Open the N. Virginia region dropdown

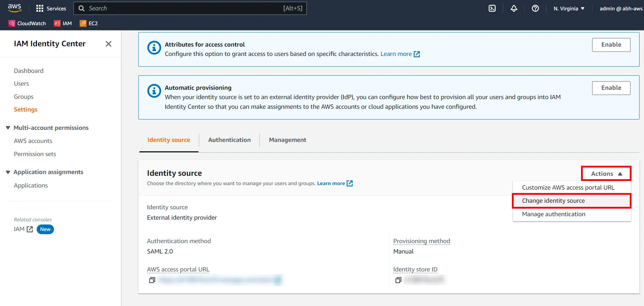[x=569, y=8]
